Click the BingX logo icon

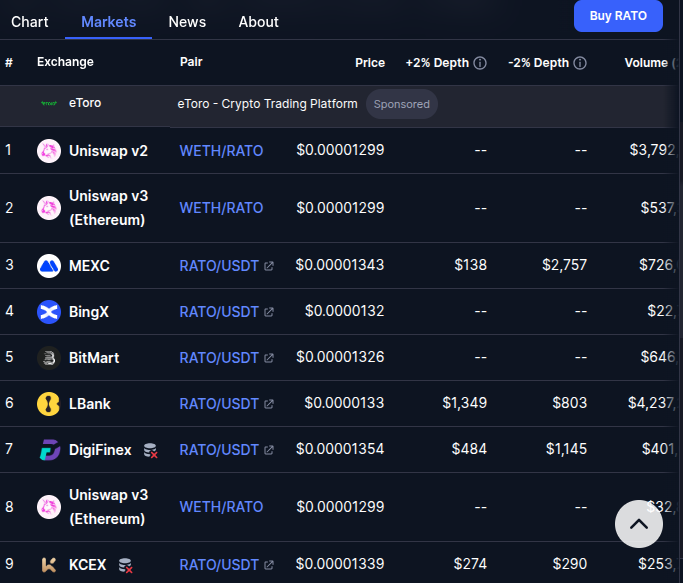pyautogui.click(x=49, y=312)
